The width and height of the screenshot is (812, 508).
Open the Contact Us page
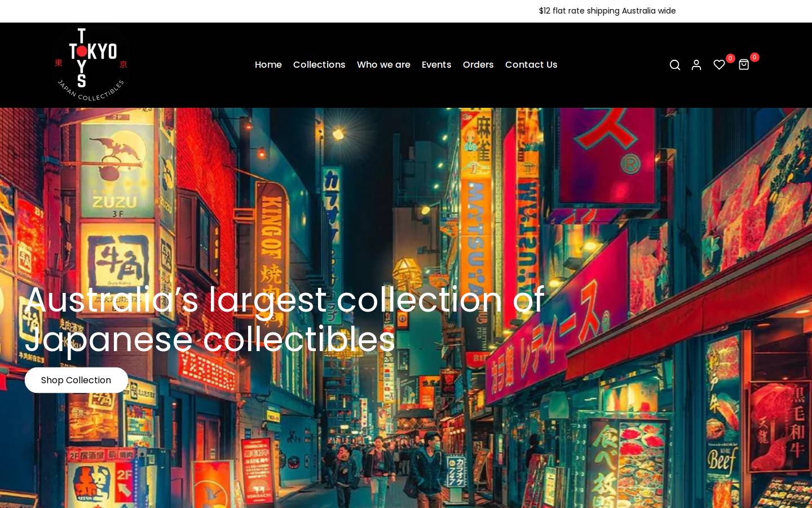[x=531, y=65]
